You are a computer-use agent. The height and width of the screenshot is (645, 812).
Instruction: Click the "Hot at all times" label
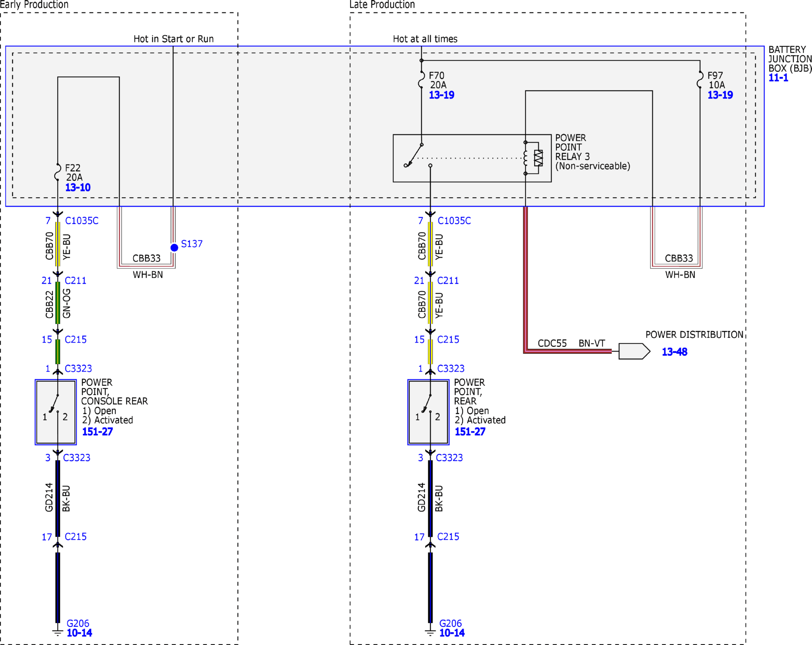point(425,39)
